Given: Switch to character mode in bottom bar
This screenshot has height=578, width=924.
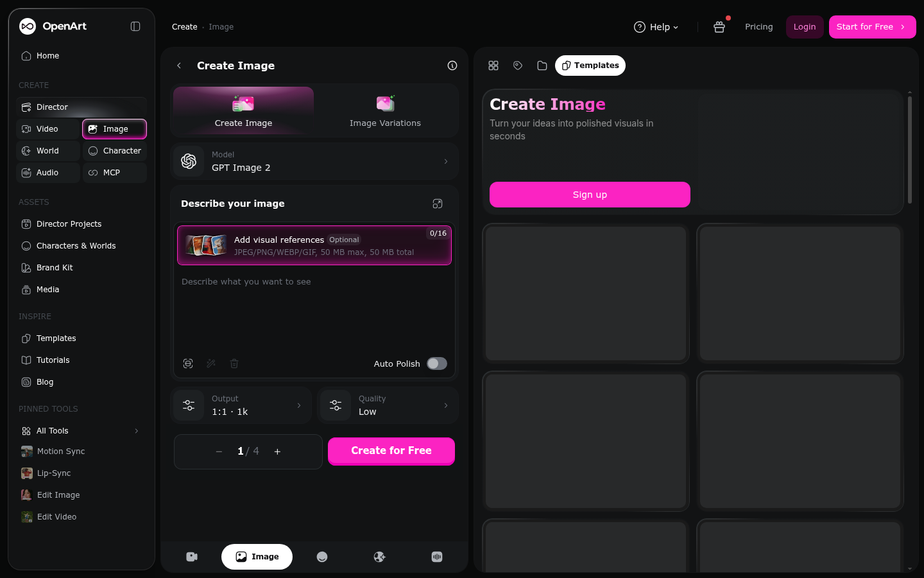Looking at the screenshot, I should 322,557.
